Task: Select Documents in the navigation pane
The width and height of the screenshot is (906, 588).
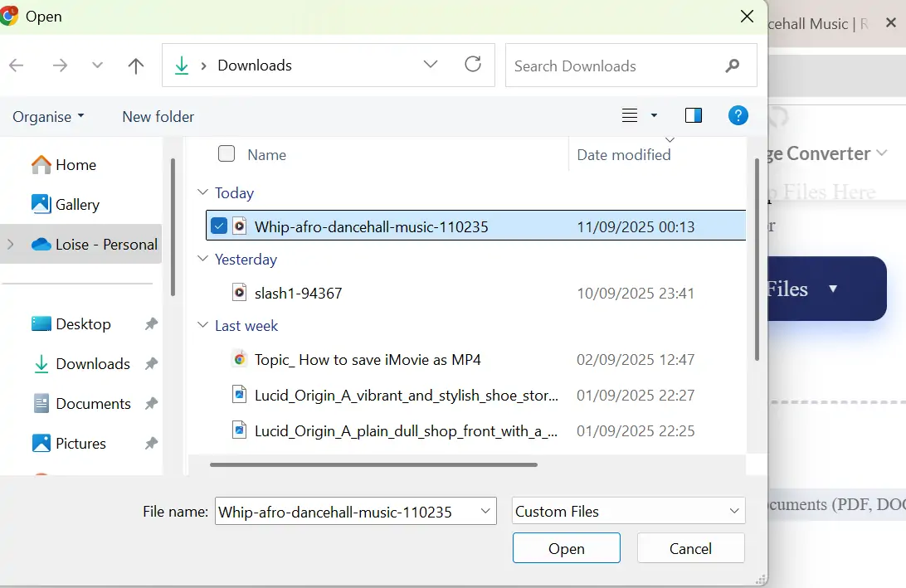Action: [x=93, y=404]
